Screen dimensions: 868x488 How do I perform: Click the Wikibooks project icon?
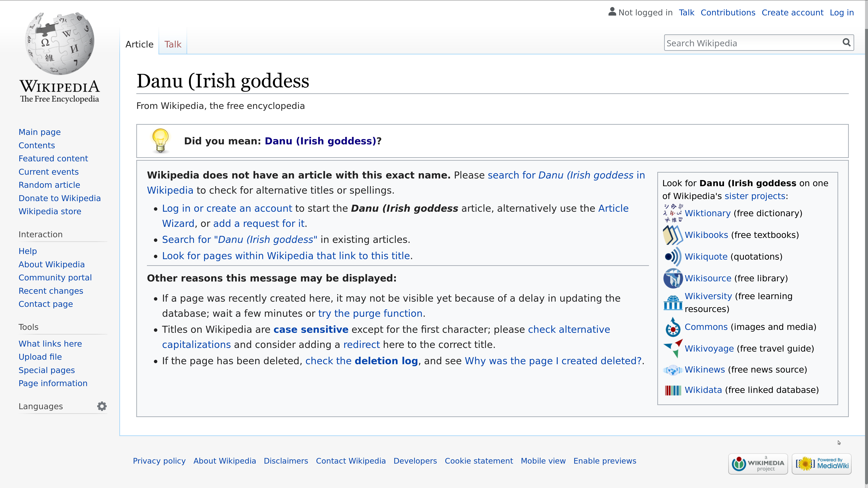pos(672,235)
